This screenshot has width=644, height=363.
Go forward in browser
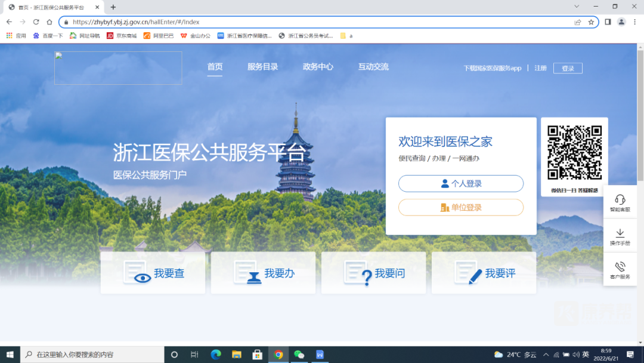pos(23,21)
